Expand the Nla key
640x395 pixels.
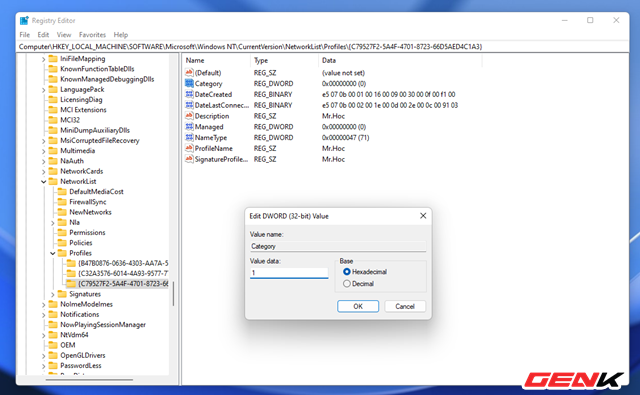53,223
